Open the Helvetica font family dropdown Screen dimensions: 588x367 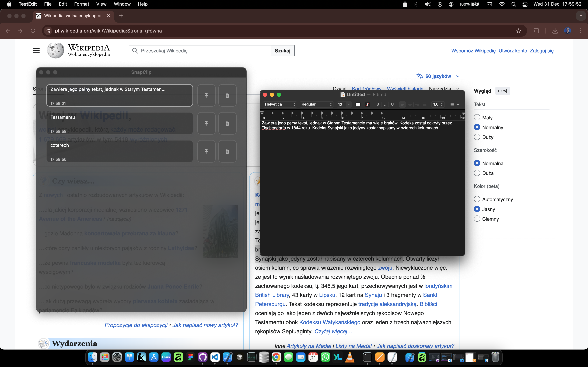click(280, 104)
